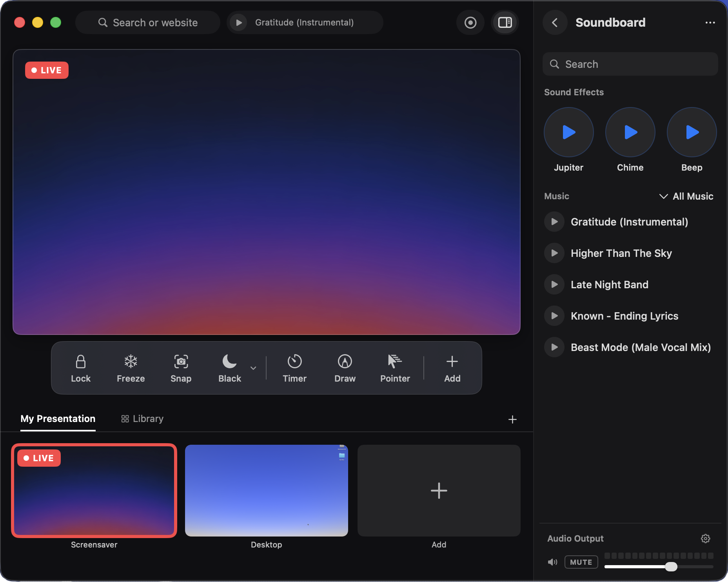The width and height of the screenshot is (728, 582).
Task: Add a tool via toolbar Add
Action: pos(452,368)
